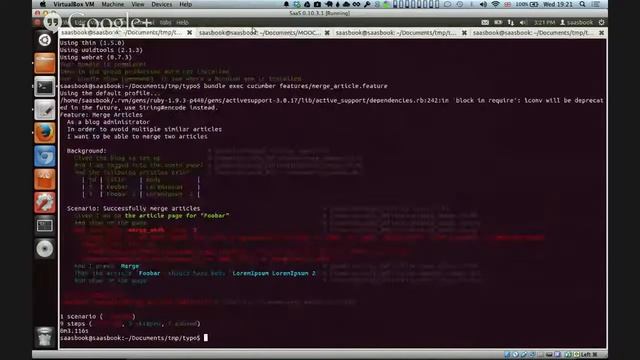Open the orange Home Folder launcher icon
Image resolution: width=640 pixels, height=360 pixels.
coord(44,63)
